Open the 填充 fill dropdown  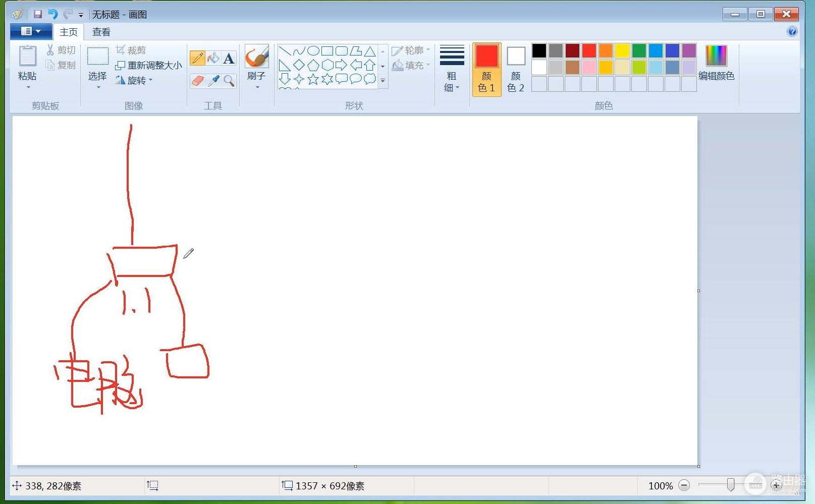411,65
